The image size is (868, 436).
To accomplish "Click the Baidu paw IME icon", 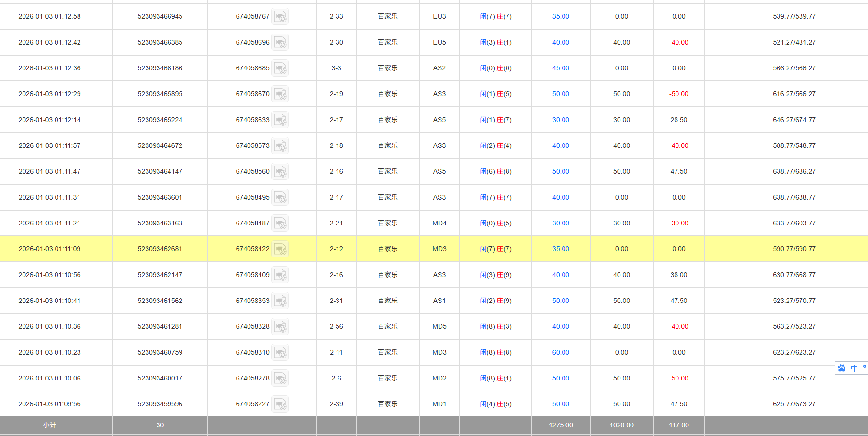I will (842, 368).
